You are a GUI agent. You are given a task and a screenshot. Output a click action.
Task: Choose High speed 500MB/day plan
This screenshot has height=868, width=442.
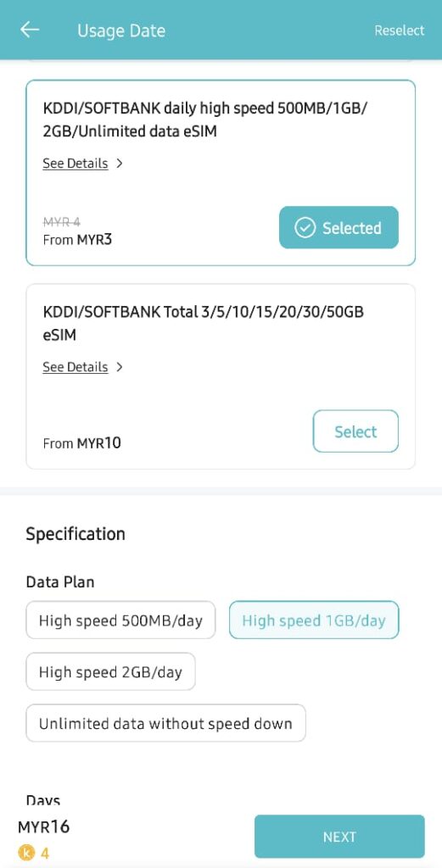coord(120,620)
